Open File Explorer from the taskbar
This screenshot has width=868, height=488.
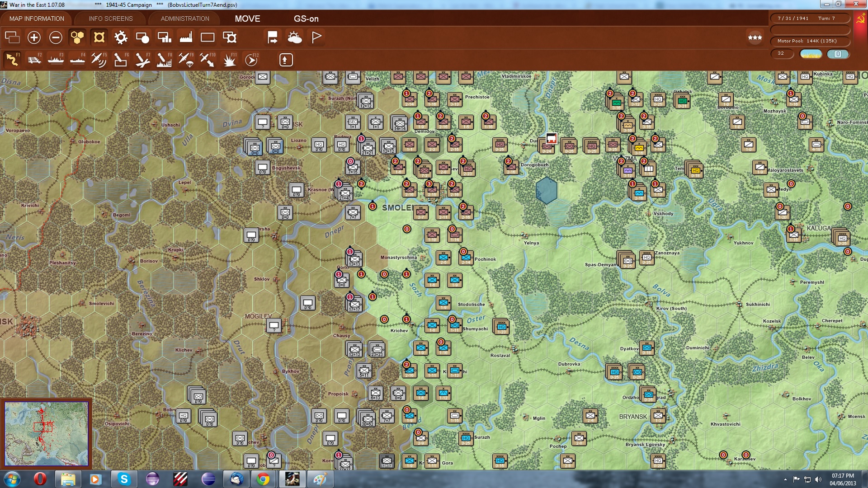coord(68,479)
